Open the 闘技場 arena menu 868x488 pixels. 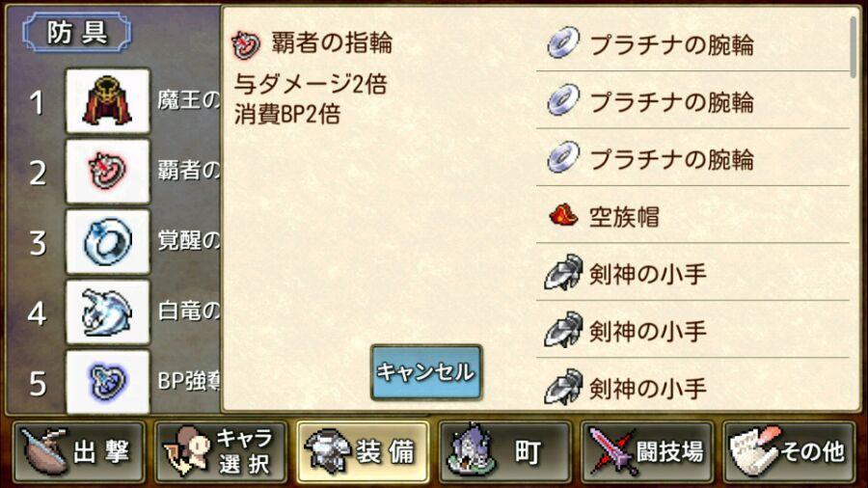coord(646,451)
